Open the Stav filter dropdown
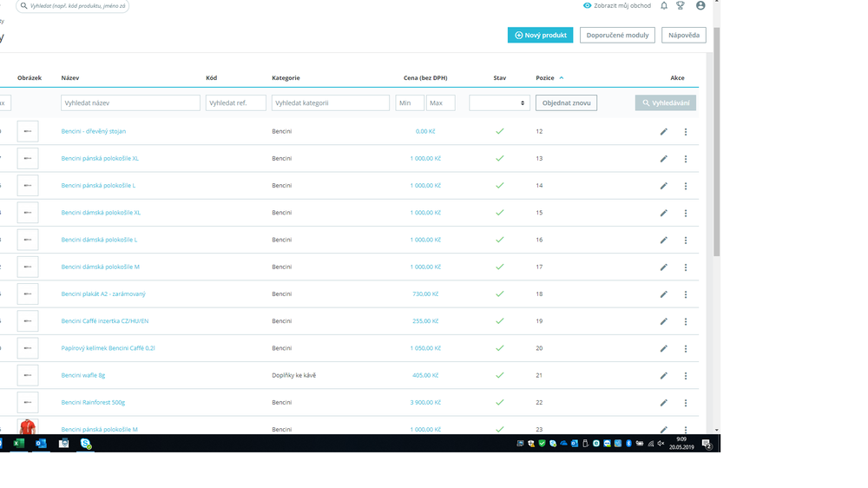This screenshot has width=868, height=488. [x=499, y=103]
